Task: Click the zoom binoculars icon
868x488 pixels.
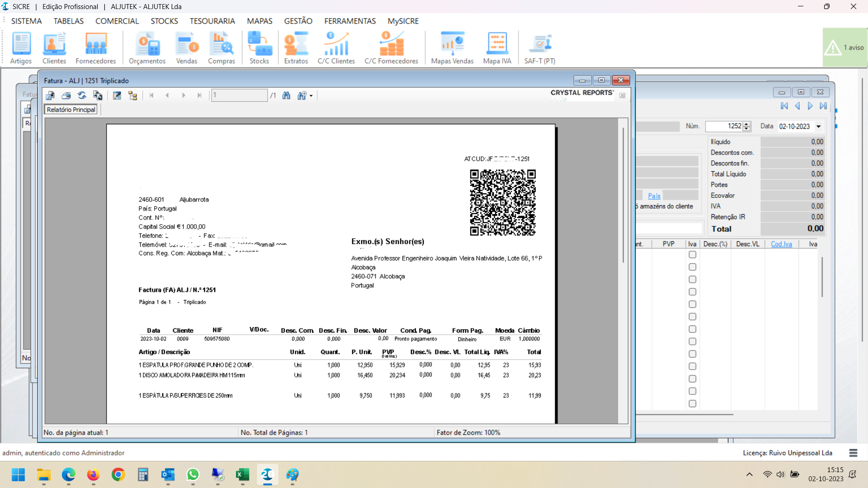Action: (302, 95)
